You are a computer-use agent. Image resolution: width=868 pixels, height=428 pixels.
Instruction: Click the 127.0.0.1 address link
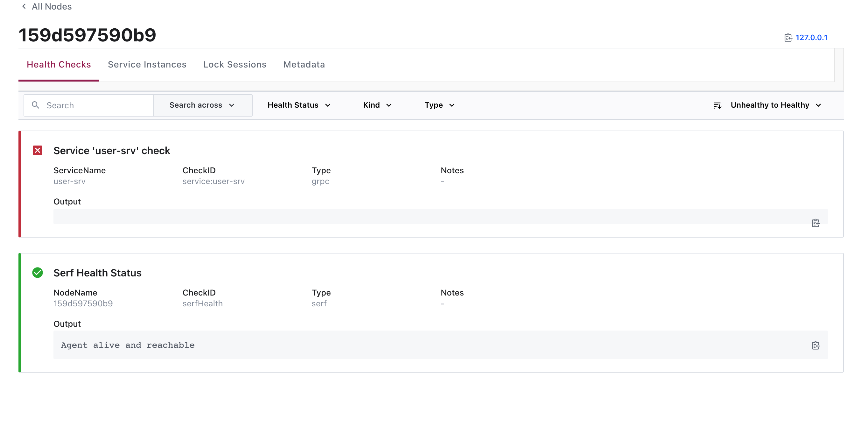pos(811,38)
